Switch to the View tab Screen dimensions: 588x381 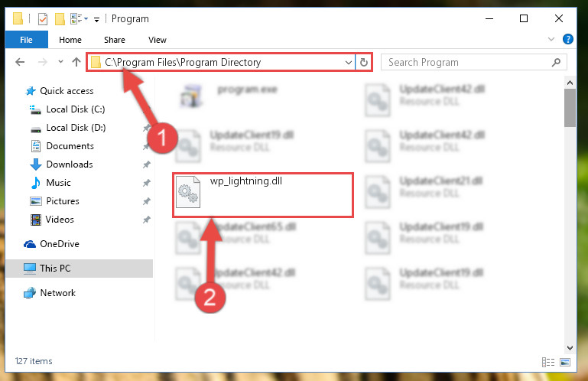[x=157, y=40]
